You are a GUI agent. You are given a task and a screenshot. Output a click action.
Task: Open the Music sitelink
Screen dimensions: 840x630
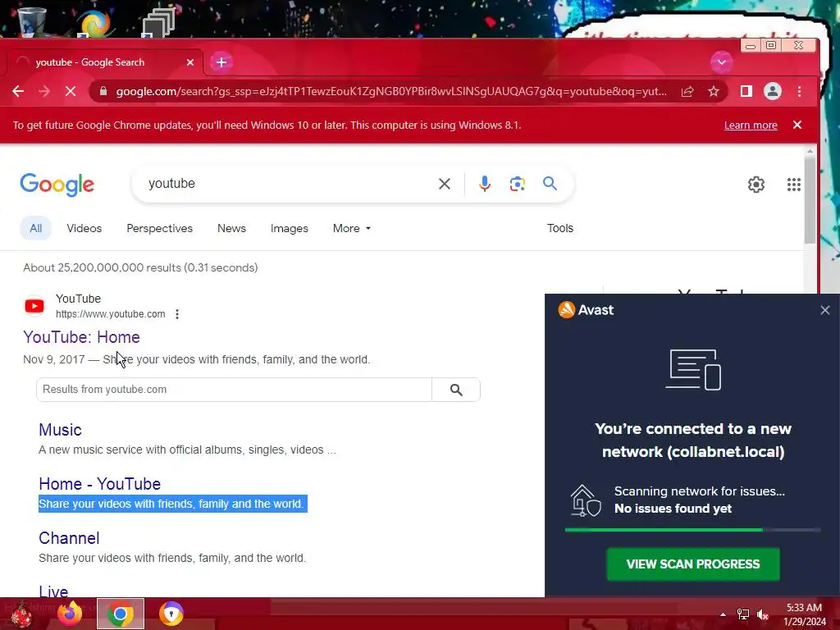click(60, 430)
